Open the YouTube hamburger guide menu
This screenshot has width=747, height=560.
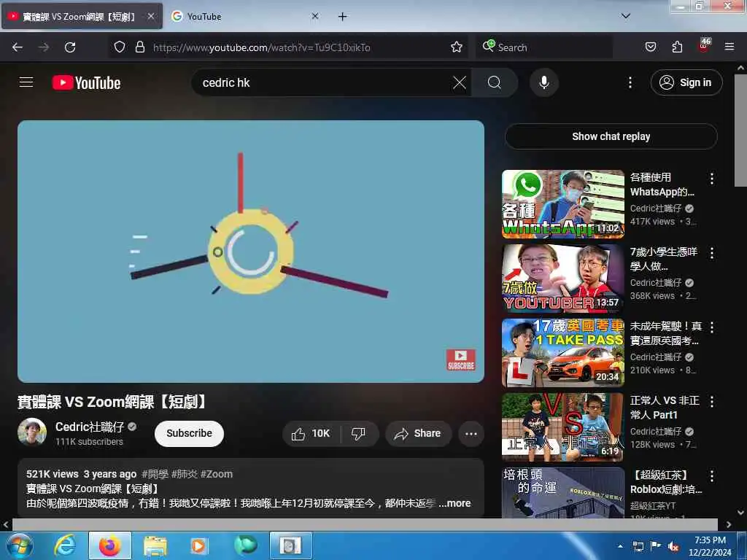[x=26, y=82]
